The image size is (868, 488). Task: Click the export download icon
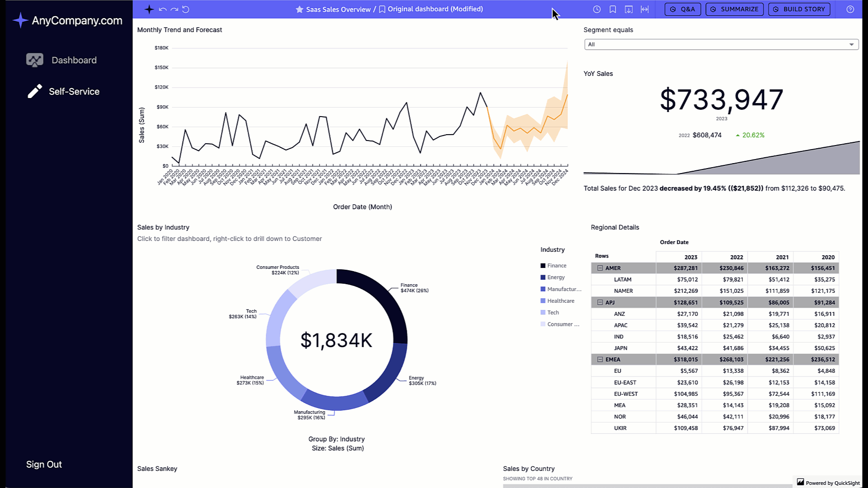[x=628, y=9]
